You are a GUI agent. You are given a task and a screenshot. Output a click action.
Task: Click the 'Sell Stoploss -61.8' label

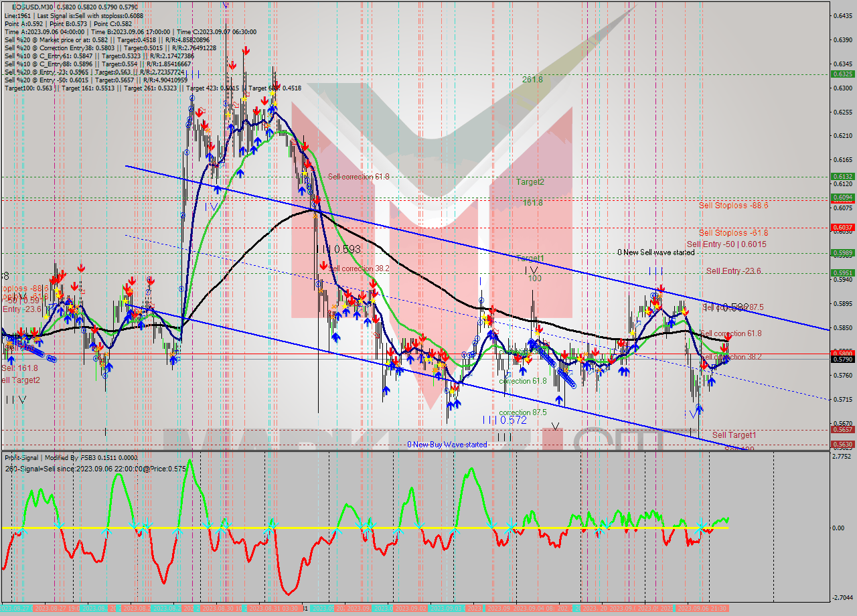tap(733, 233)
